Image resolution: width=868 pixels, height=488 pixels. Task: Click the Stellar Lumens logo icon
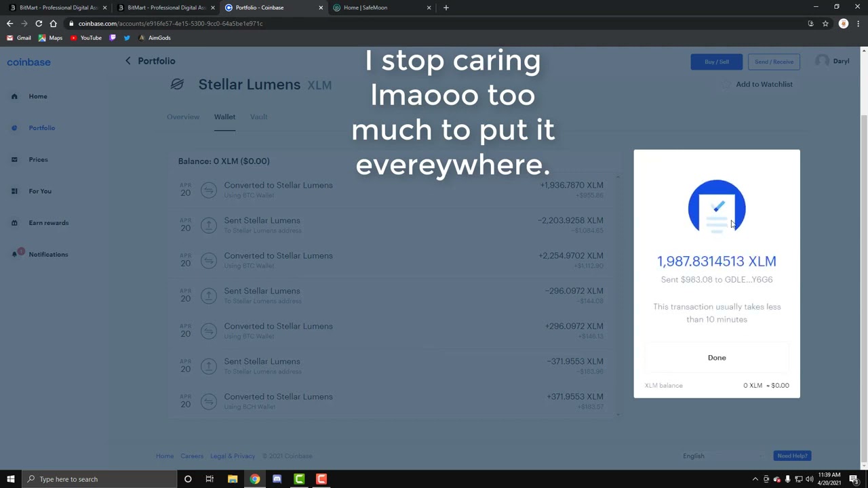(x=177, y=84)
